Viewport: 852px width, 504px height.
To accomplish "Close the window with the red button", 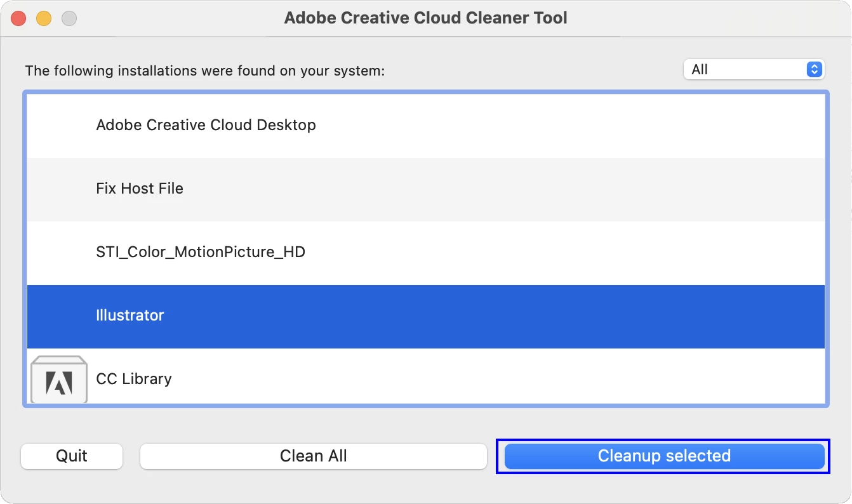I will pyautogui.click(x=18, y=18).
